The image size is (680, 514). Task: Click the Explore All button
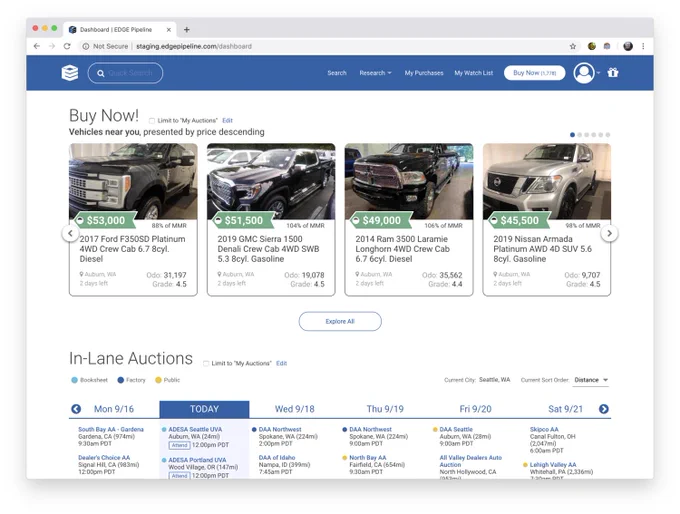340,321
